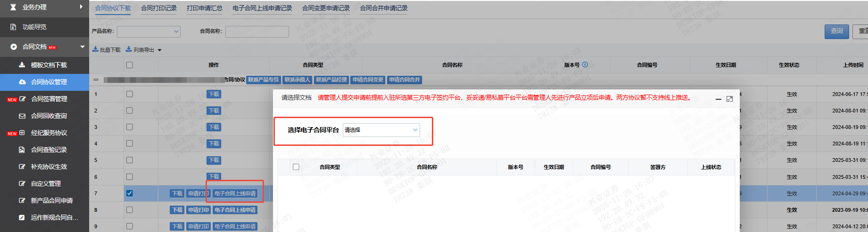Open the 产品名称 dropdown
The image size is (868, 232).
coord(149,32)
